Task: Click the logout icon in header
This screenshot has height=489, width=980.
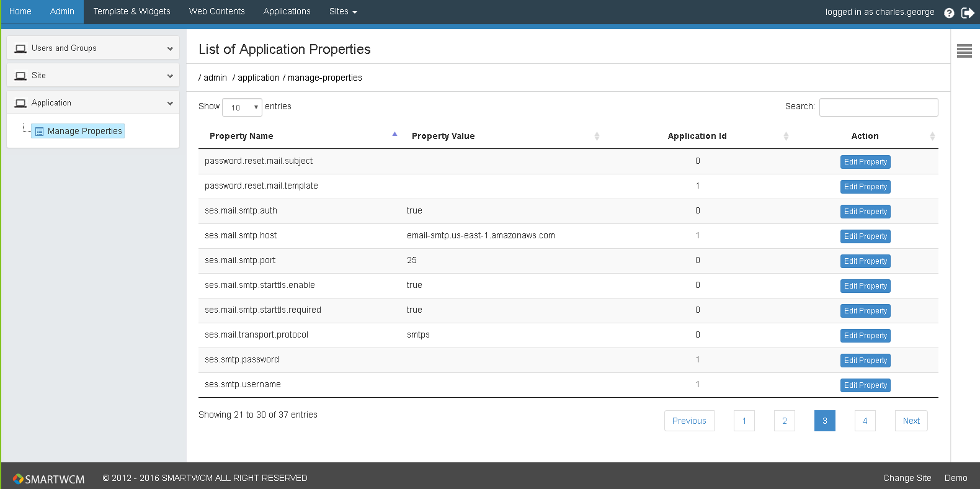Action: pos(968,13)
